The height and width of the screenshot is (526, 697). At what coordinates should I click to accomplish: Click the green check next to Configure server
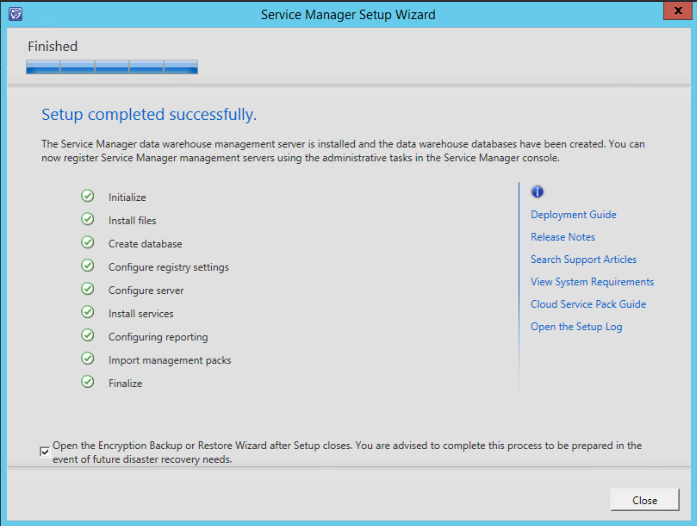[x=88, y=290]
